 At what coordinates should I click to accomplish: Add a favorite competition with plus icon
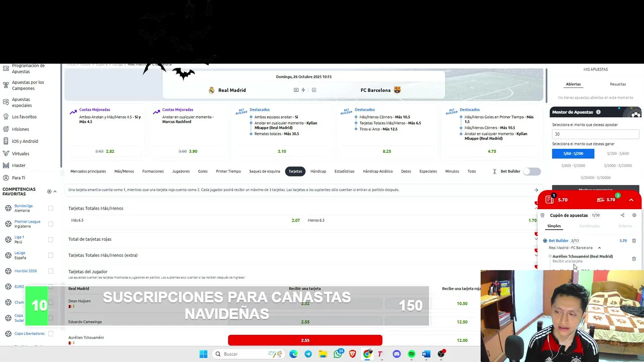coord(49,192)
